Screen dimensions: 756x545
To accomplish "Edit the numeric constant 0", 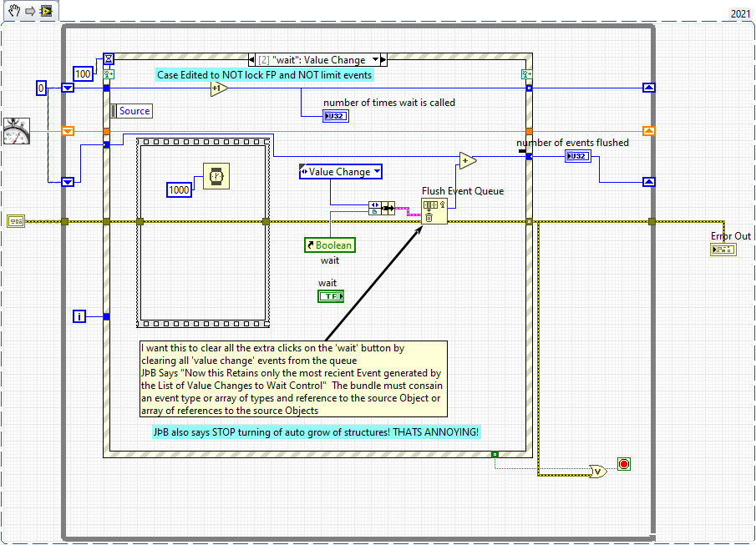I will [x=42, y=88].
